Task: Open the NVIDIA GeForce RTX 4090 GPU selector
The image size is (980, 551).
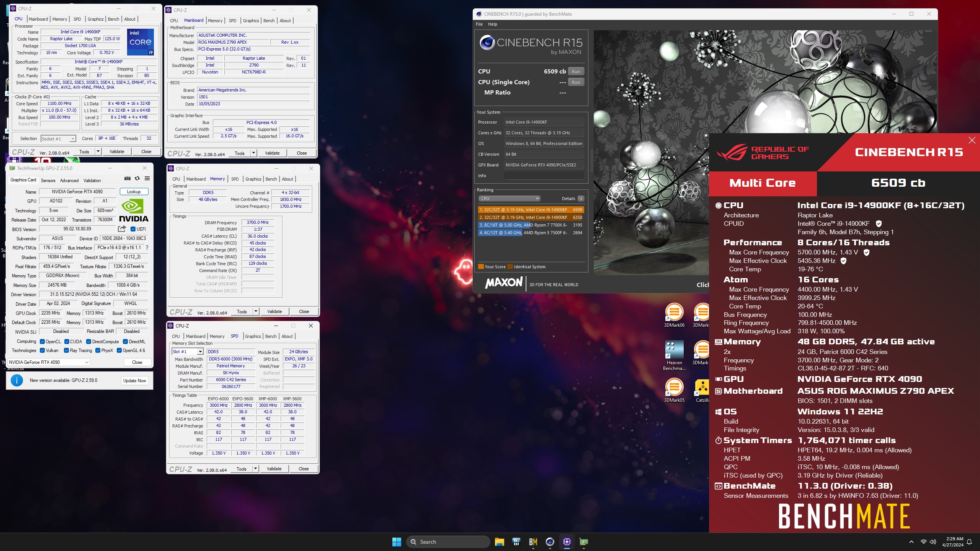Action: pos(49,362)
